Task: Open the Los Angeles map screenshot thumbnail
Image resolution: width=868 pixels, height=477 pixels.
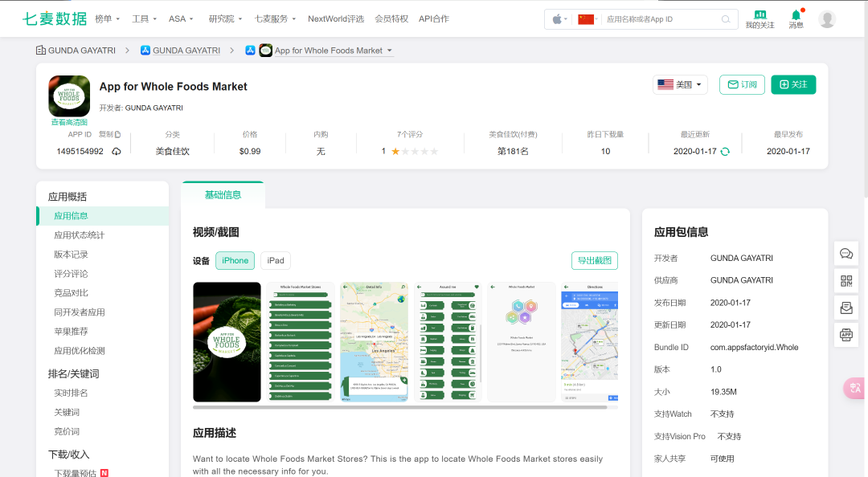Action: (375, 342)
